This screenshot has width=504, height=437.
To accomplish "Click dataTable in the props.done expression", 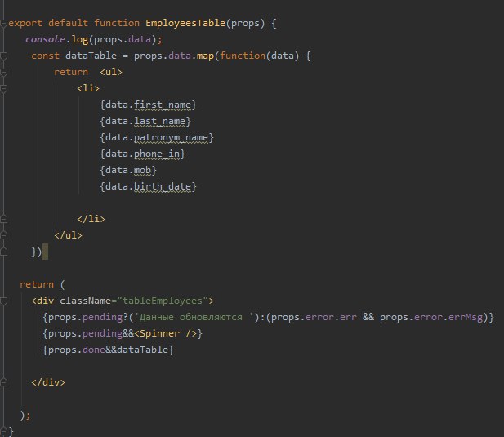I will [x=142, y=350].
